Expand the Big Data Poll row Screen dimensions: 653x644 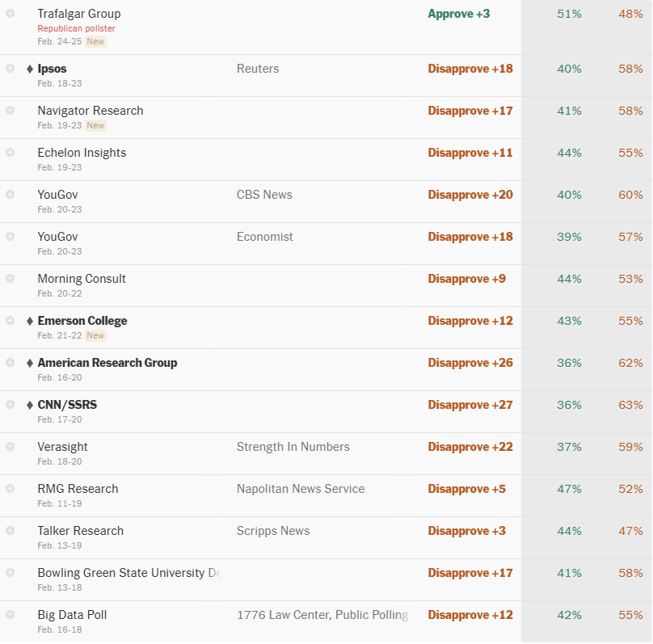[x=10, y=614]
